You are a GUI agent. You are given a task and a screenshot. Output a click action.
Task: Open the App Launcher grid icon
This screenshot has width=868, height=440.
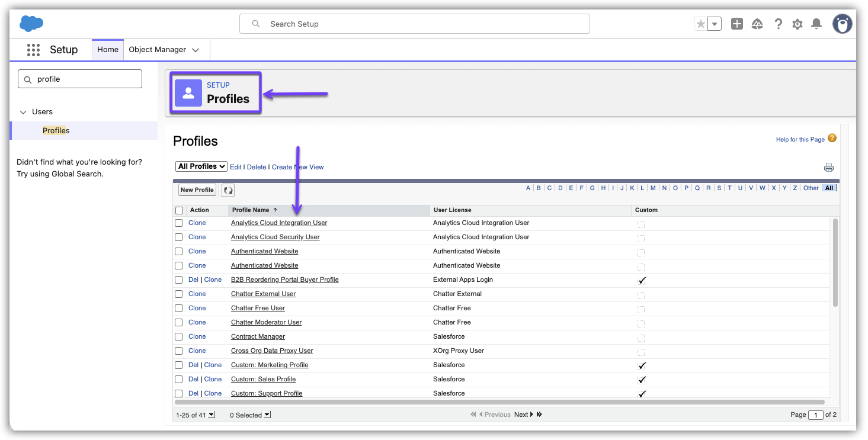pyautogui.click(x=33, y=50)
